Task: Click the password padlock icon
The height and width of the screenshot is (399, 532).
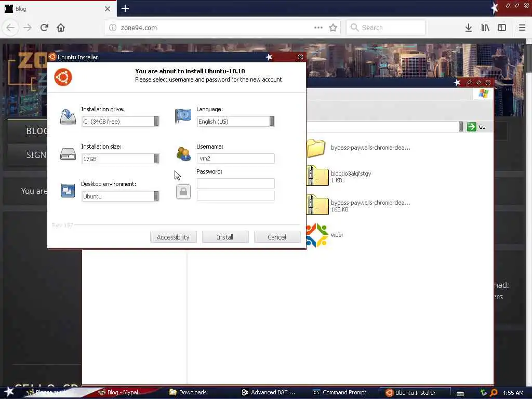Action: point(183,192)
